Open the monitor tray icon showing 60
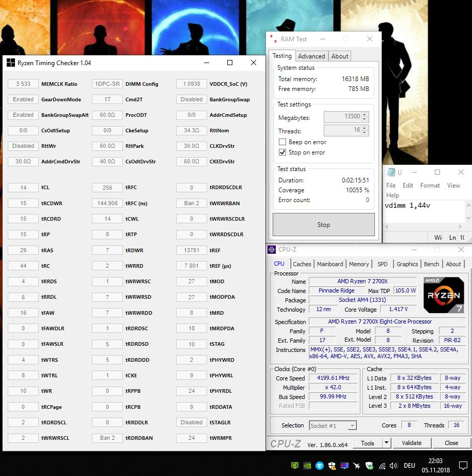 344,465
